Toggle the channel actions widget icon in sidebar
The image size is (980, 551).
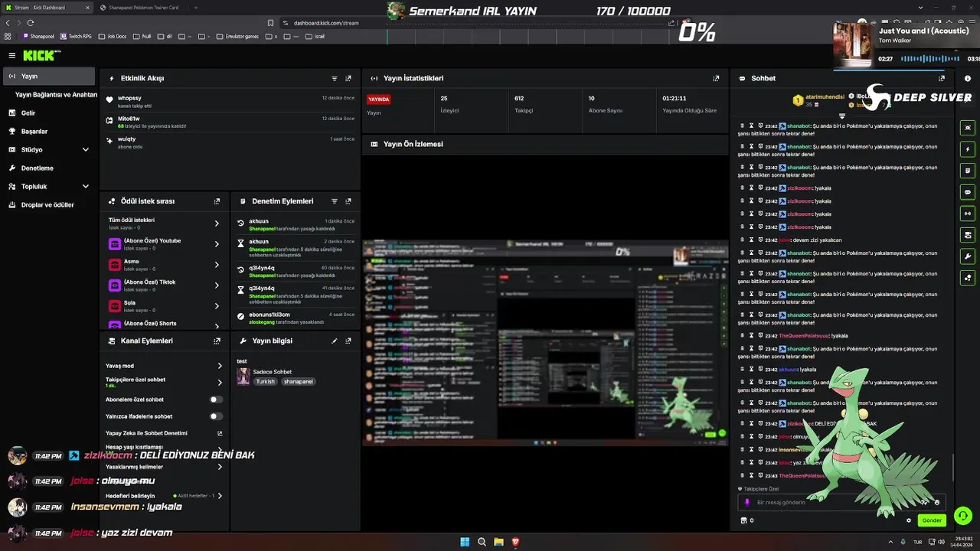pos(968,235)
